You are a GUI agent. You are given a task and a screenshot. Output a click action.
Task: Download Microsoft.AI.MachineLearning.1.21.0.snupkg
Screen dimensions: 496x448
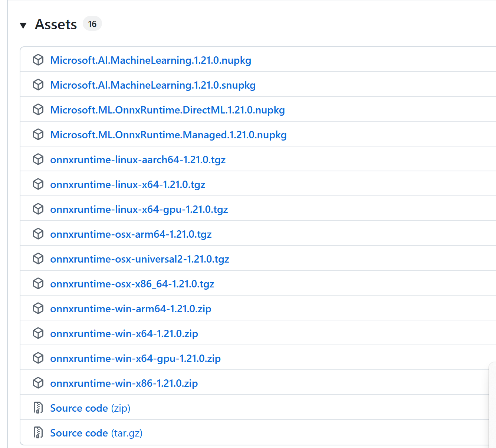153,85
